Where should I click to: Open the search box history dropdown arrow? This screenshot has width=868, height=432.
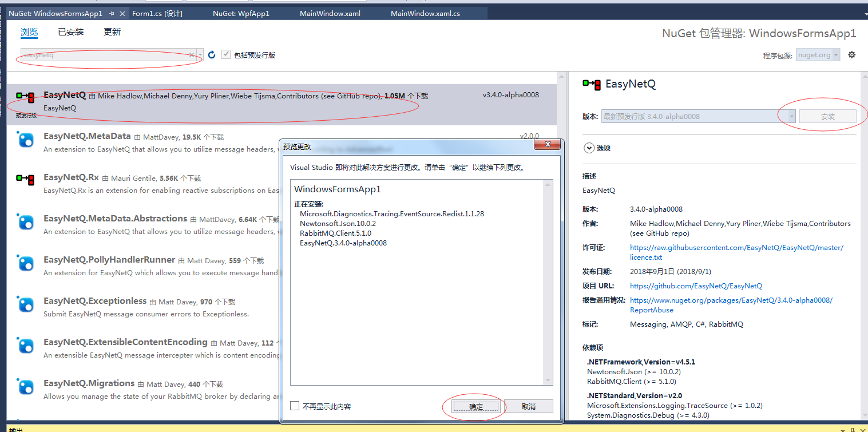[x=200, y=56]
